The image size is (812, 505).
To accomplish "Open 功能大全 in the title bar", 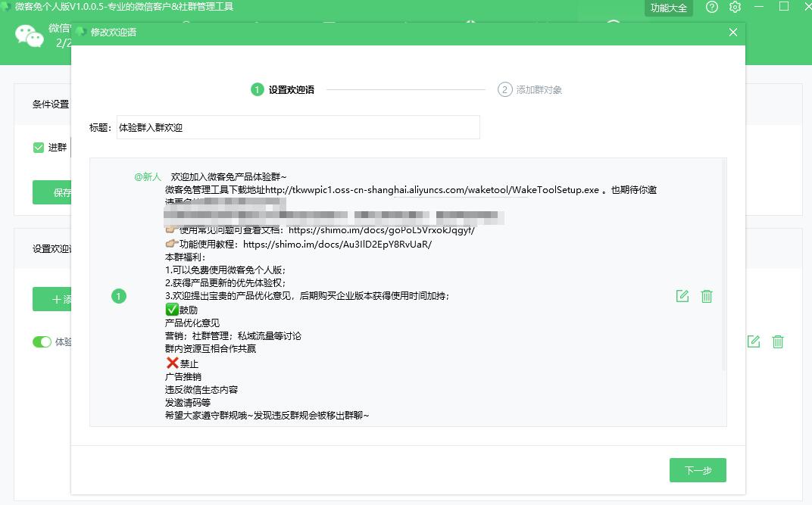I will point(669,8).
